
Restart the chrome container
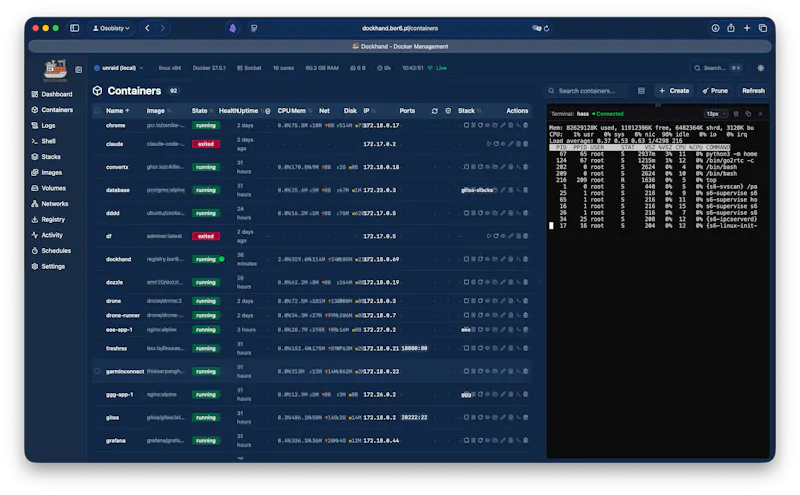click(x=480, y=125)
